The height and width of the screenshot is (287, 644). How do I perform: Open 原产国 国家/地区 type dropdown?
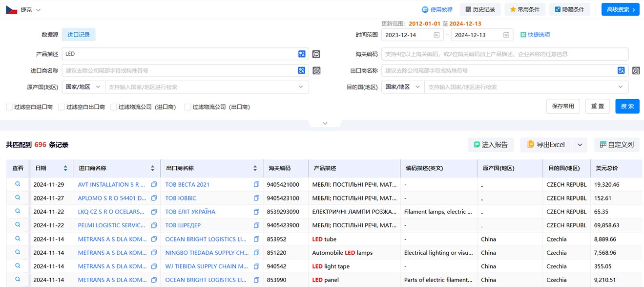[83, 87]
